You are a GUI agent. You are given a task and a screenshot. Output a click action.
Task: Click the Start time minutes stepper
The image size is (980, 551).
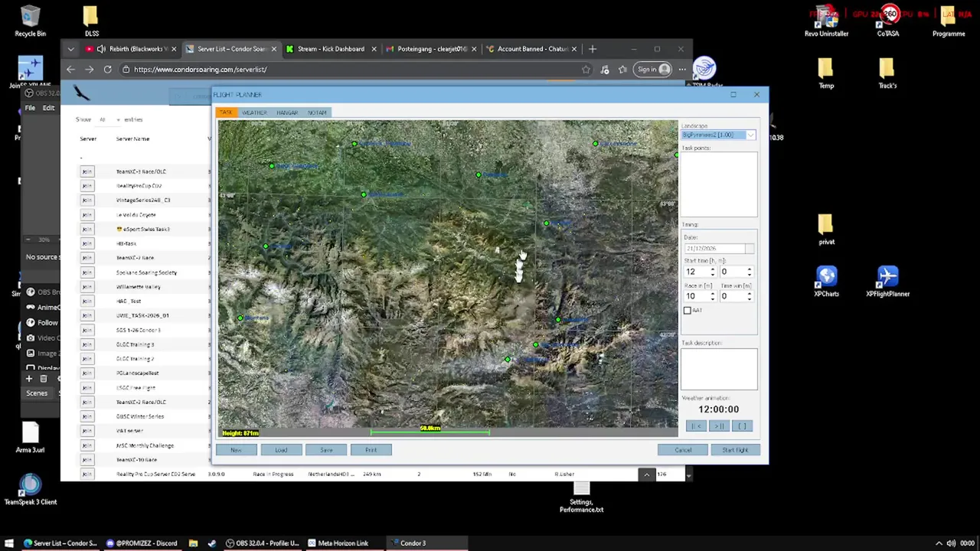750,272
